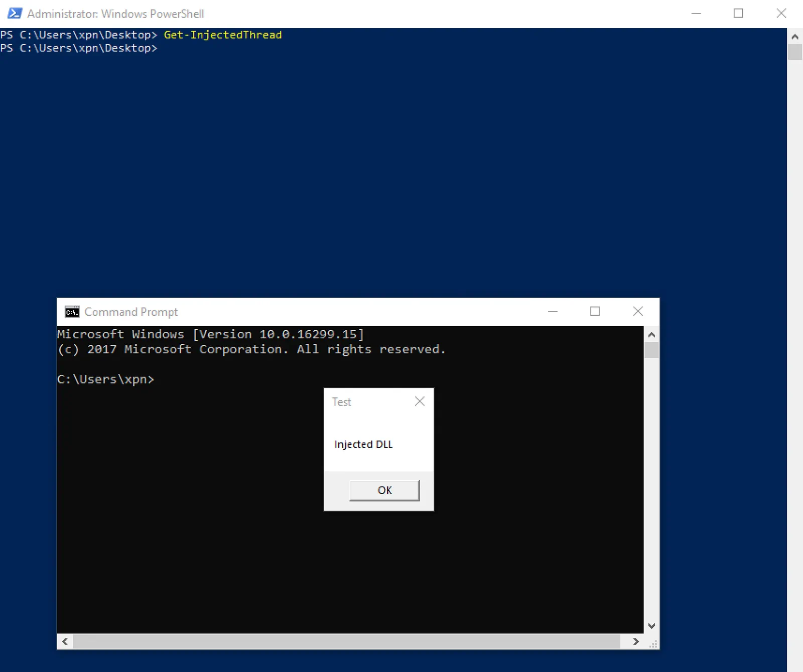Viewport: 803px width, 672px height.
Task: Click OK in the Test dialog
Action: [x=384, y=490]
